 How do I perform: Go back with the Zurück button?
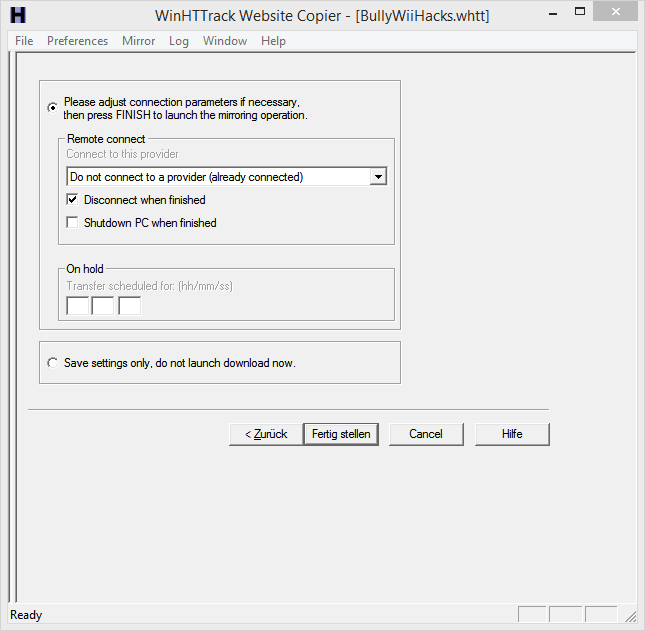coord(266,434)
